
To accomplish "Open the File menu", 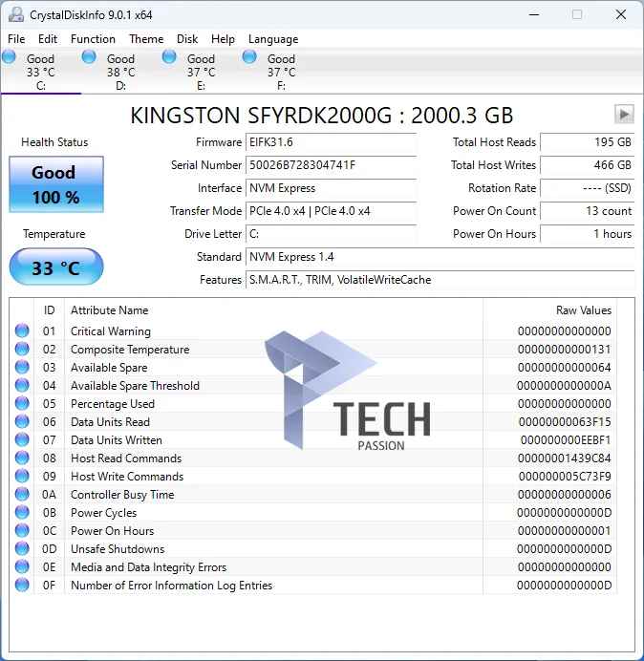I will coord(16,39).
